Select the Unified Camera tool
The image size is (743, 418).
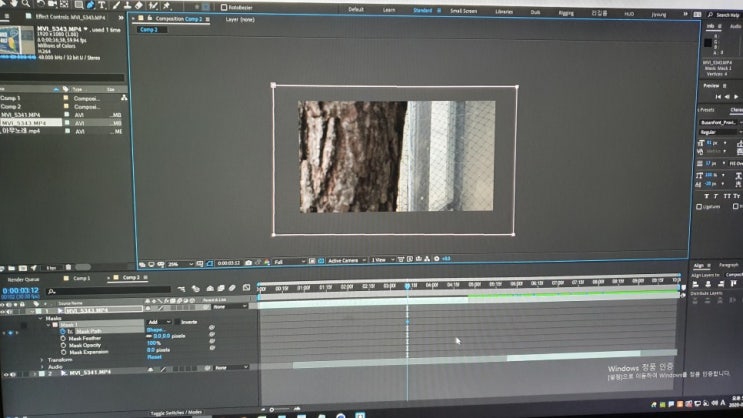tap(52, 4)
